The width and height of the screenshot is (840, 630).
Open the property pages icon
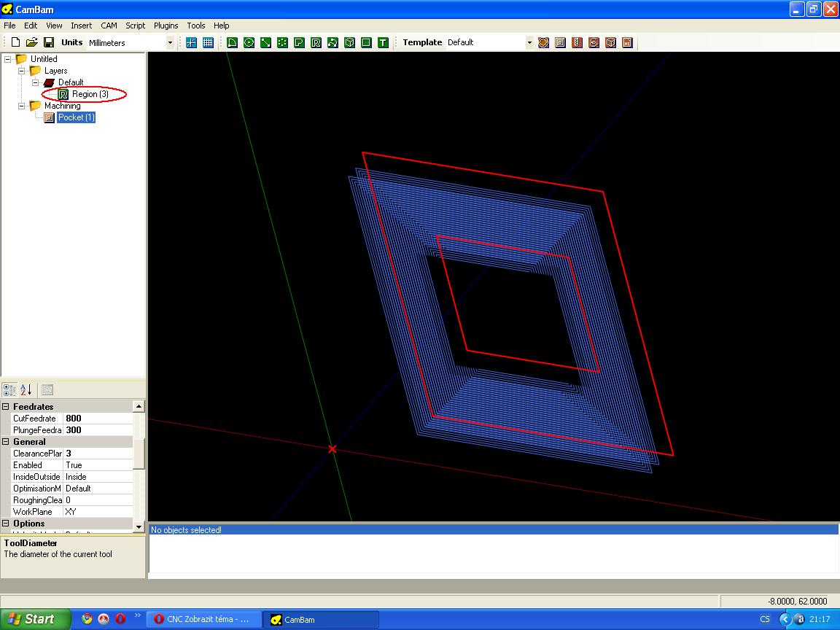pos(47,389)
